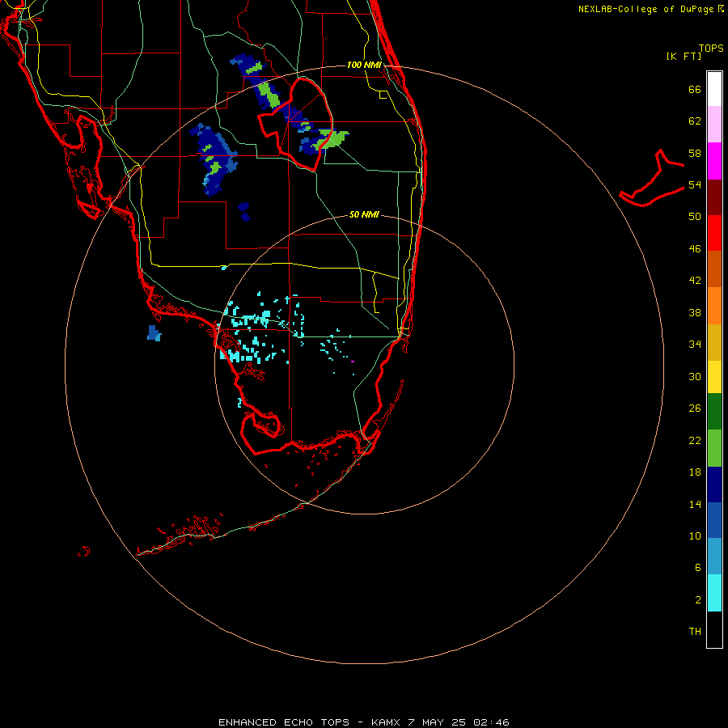Click the 38 value on the legend
This screenshot has width=728, height=728.
(695, 312)
